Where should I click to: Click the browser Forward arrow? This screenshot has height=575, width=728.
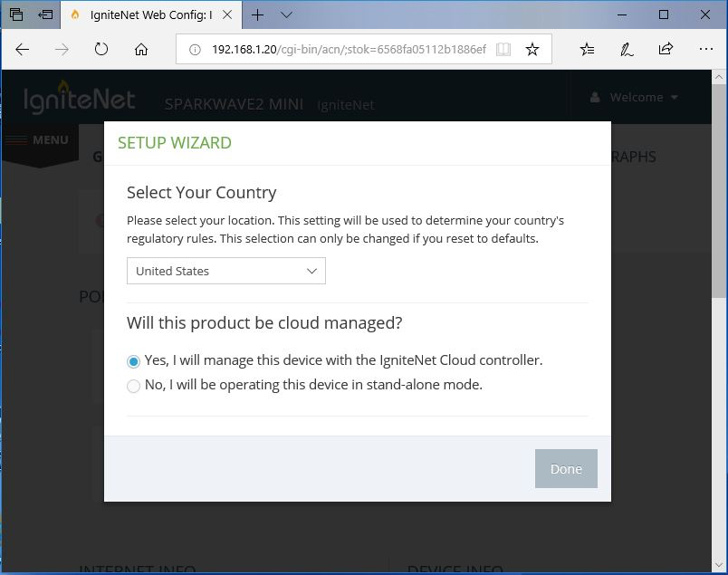[62, 49]
